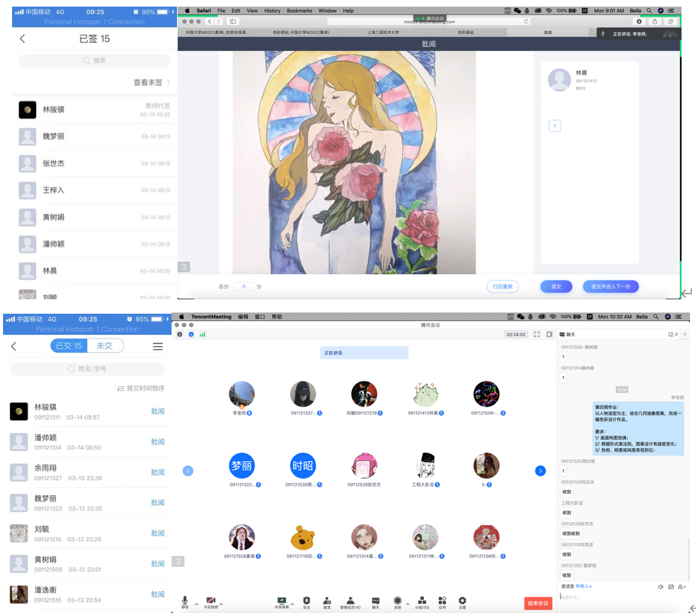
Task: Click the 结束会议 end meeting button
Action: (x=538, y=603)
